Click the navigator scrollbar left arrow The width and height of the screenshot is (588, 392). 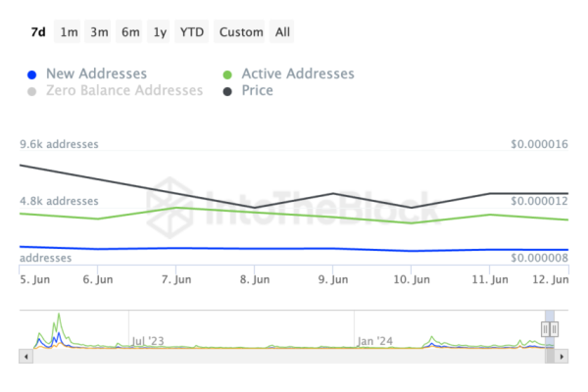pyautogui.click(x=24, y=356)
